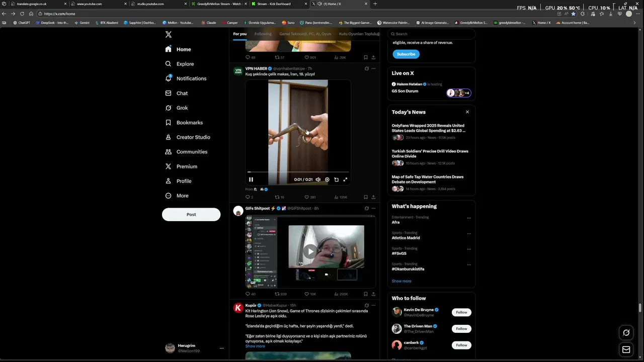Click the Post button

[191, 214]
